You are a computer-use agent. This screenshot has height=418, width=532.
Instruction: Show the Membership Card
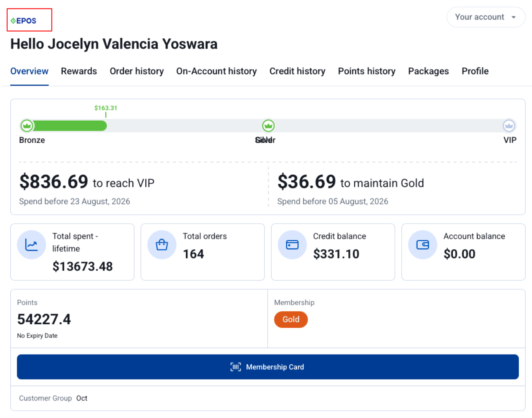[268, 367]
